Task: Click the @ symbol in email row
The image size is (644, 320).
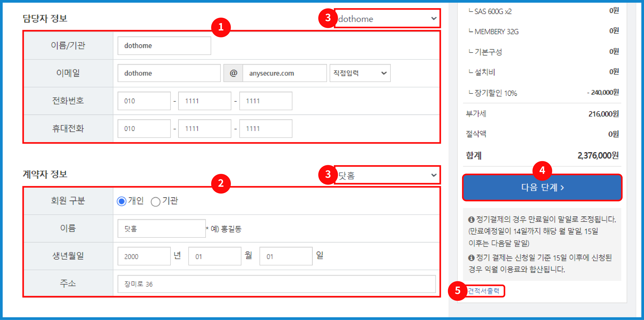Action: click(x=233, y=73)
